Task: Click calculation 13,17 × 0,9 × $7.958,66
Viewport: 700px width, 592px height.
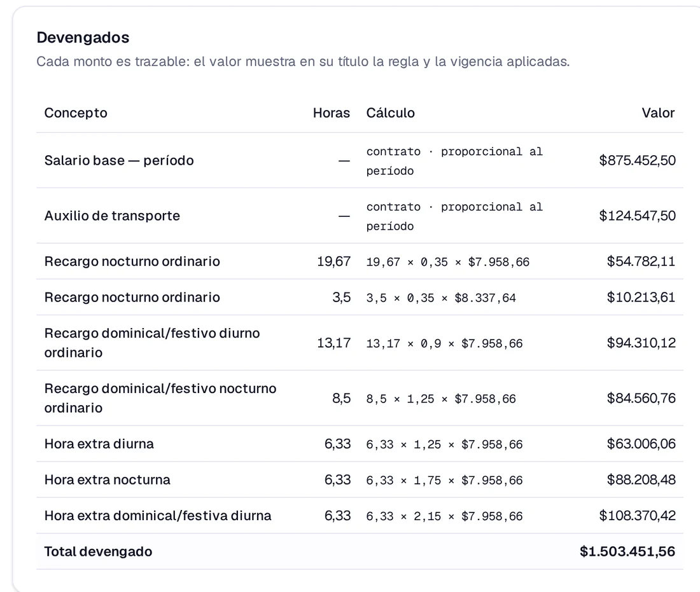Action: point(444,343)
